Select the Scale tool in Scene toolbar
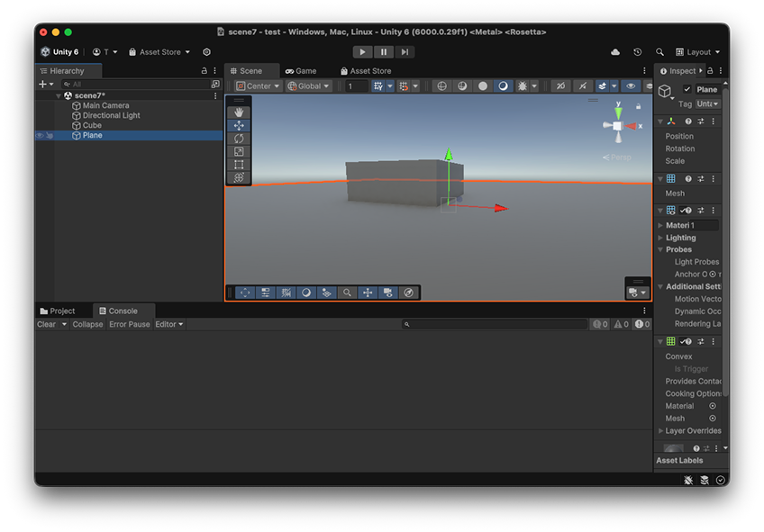Viewport: 764px width, 532px height. [239, 151]
